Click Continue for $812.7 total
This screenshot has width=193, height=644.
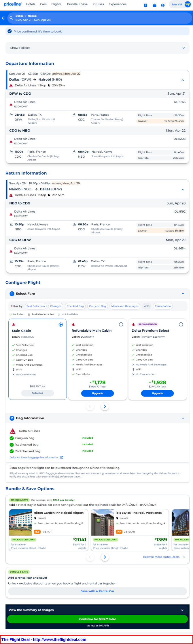[97, 619]
